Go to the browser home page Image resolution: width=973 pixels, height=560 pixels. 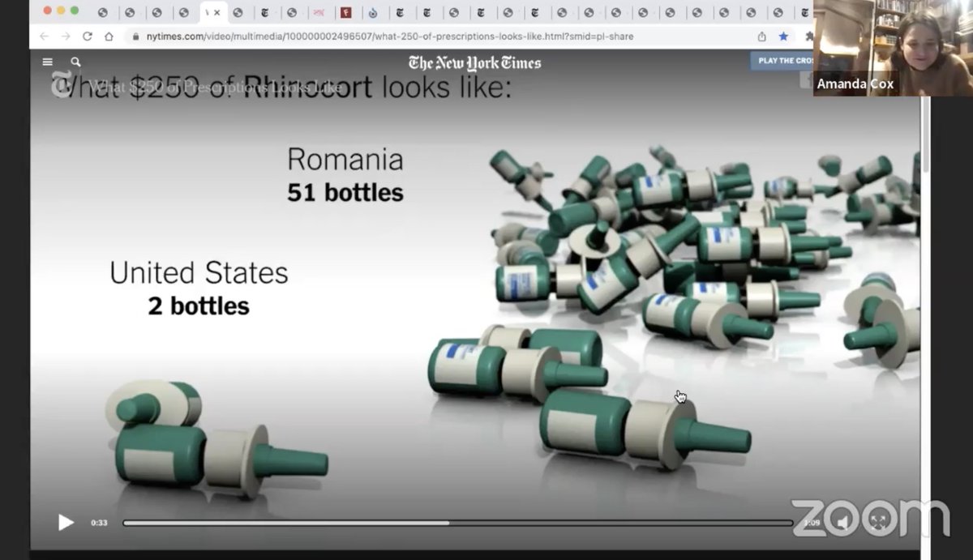point(109,36)
